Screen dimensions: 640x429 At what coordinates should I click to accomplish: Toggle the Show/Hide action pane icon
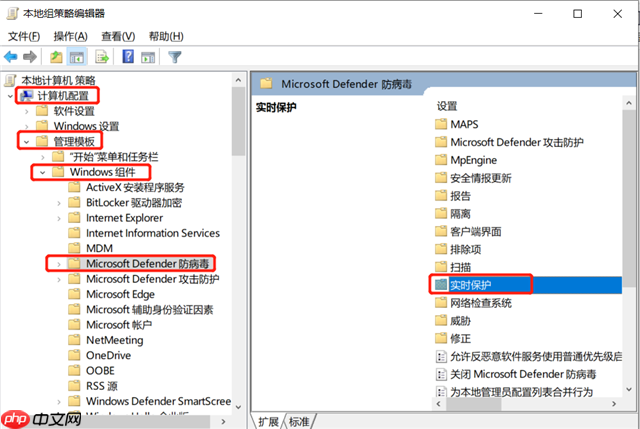[146, 57]
